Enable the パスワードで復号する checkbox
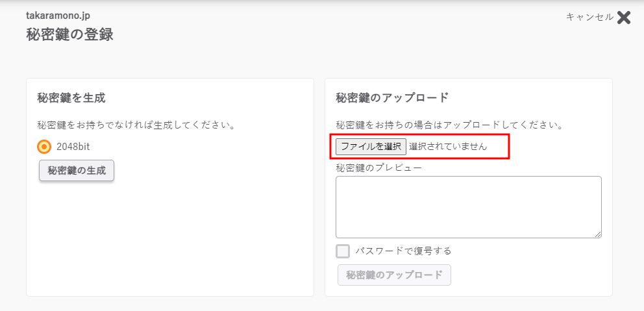Image resolution: width=644 pixels, height=311 pixels. (343, 251)
